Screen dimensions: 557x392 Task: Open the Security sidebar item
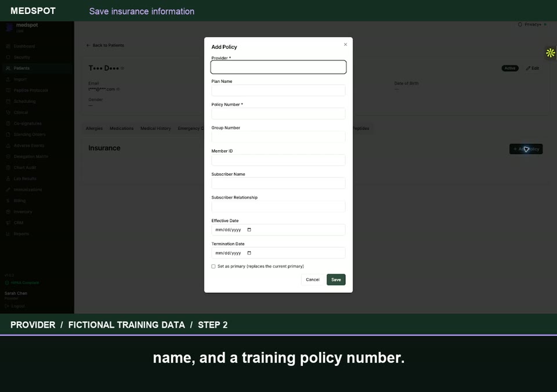coord(21,57)
